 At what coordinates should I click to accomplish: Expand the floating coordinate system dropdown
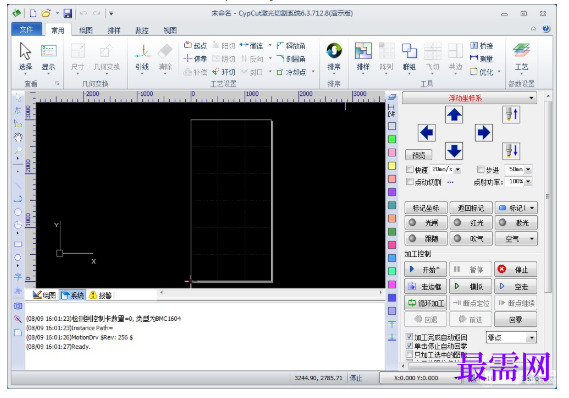[469, 98]
